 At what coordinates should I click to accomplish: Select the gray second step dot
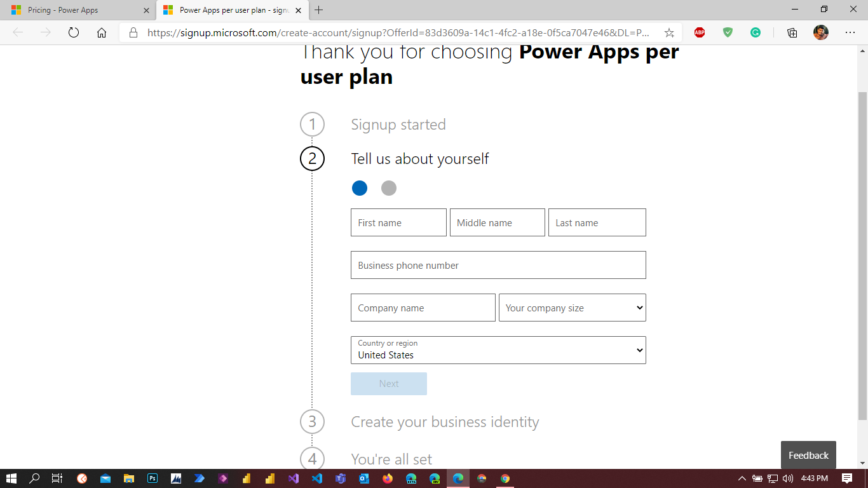[x=389, y=188]
